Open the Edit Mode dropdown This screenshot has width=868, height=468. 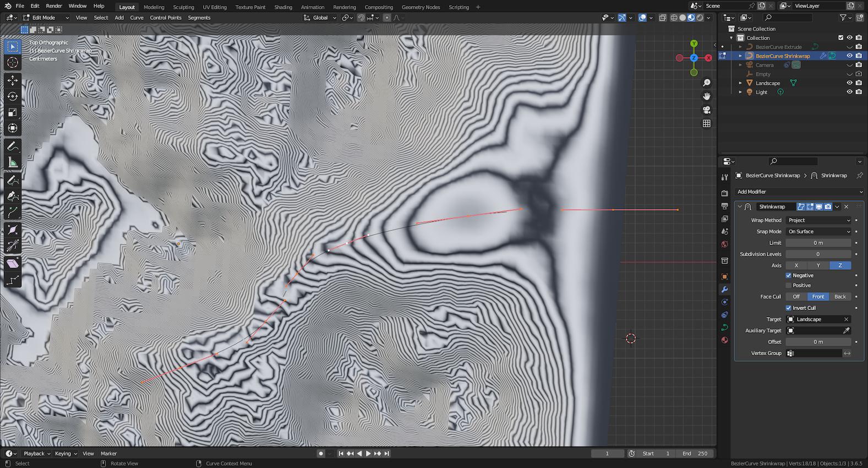click(x=46, y=18)
